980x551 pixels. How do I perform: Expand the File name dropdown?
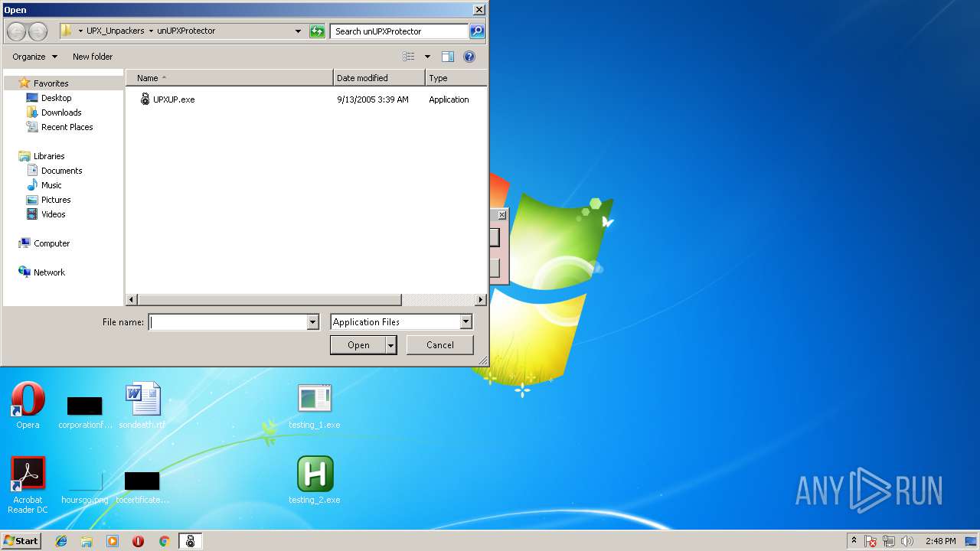312,322
